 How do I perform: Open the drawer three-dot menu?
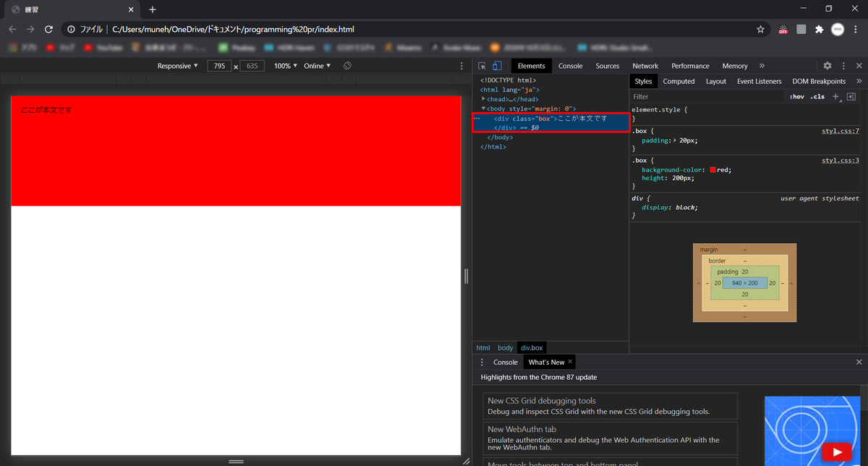482,362
